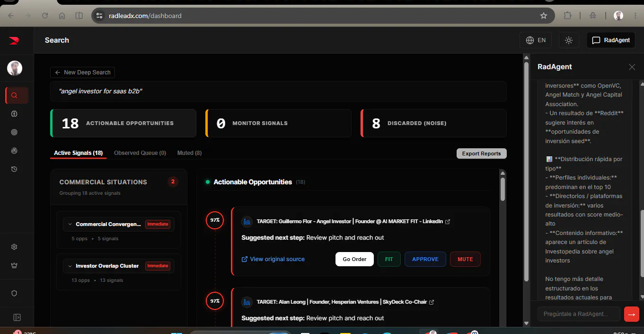Open the browser extensions puzzle icon
644x334 pixels.
click(567, 16)
